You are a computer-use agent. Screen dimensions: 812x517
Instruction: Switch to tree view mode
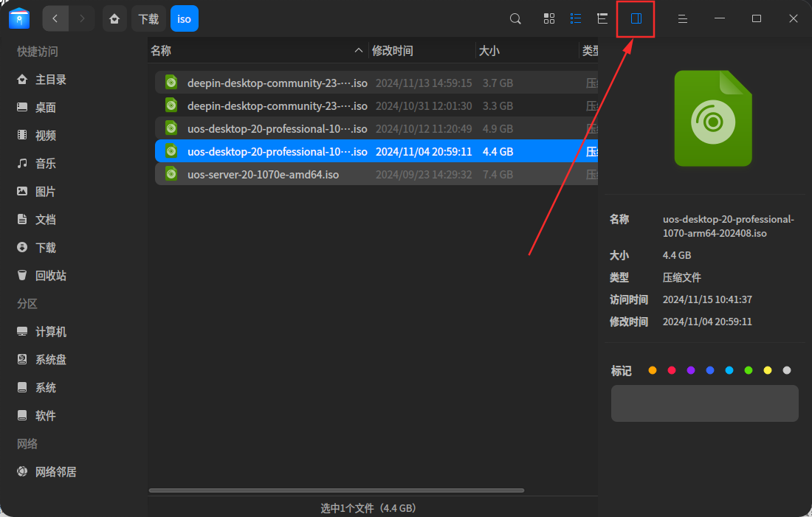(602, 18)
